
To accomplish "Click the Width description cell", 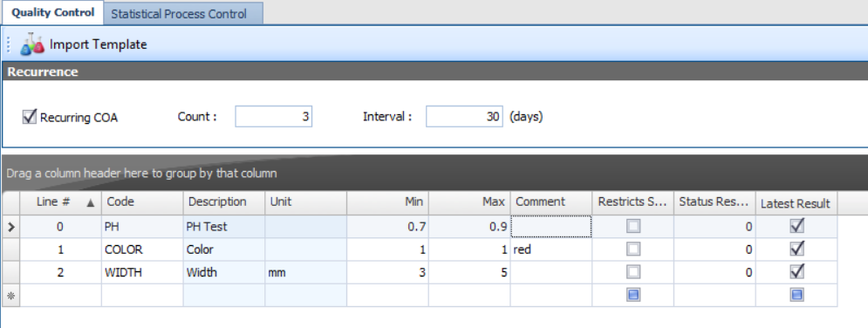I will (x=223, y=272).
